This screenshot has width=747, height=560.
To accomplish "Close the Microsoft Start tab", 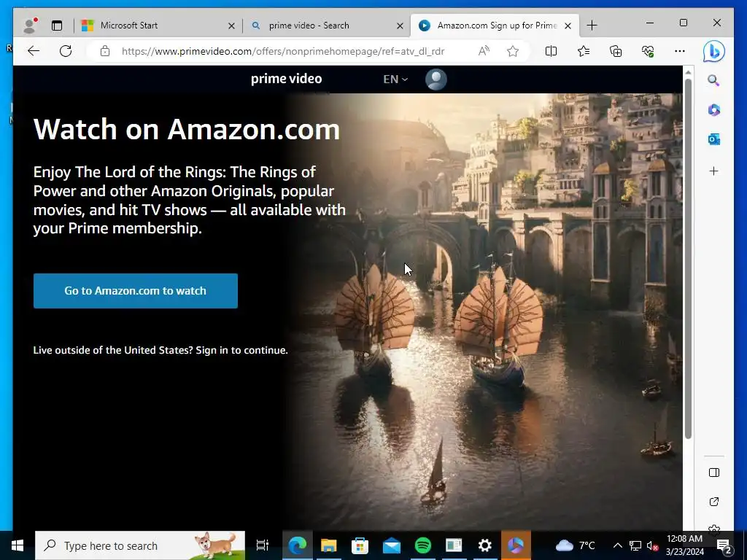I will (231, 26).
